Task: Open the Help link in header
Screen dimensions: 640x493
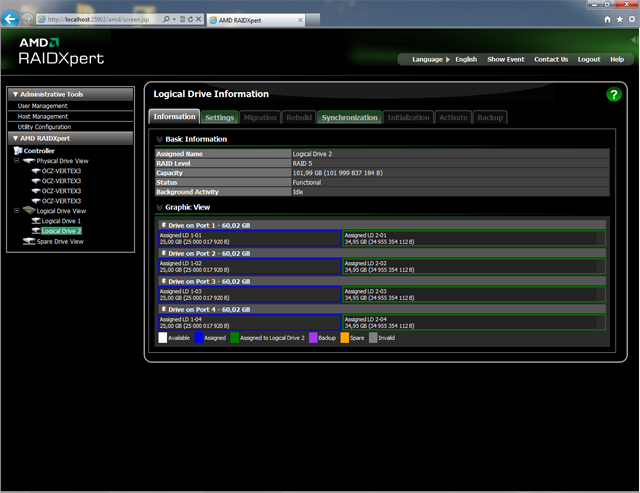Action: (x=617, y=60)
